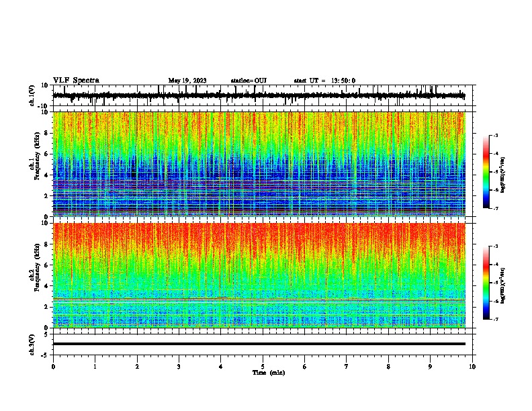Click time axis tick label "4"
Screen dimensions: 532x411
click(x=221, y=367)
